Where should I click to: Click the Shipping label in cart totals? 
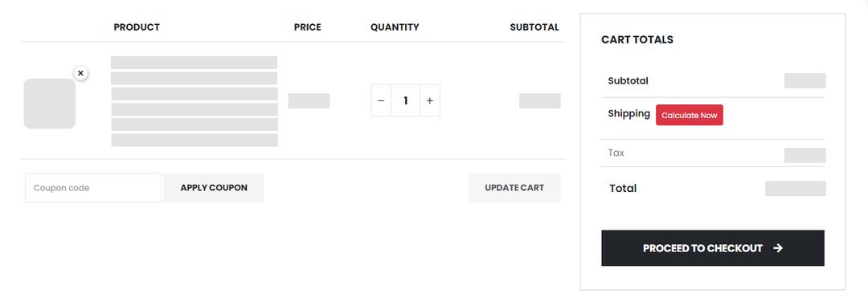628,113
